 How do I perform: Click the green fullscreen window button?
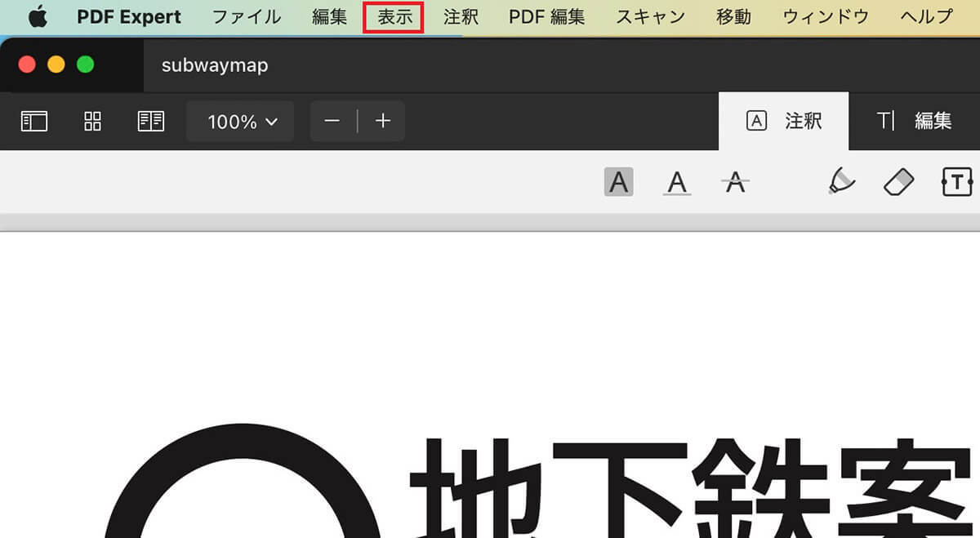pyautogui.click(x=86, y=64)
